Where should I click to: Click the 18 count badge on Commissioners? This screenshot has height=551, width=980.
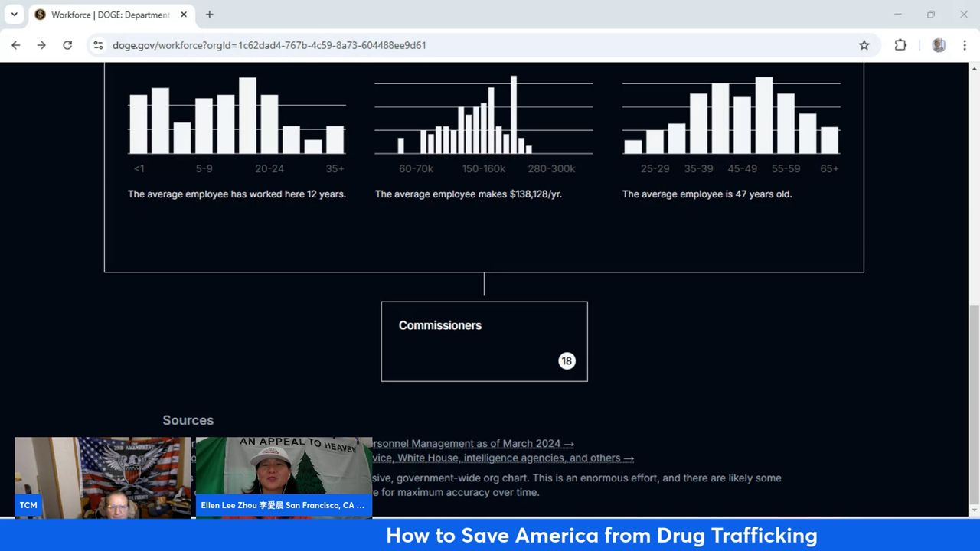[567, 361]
